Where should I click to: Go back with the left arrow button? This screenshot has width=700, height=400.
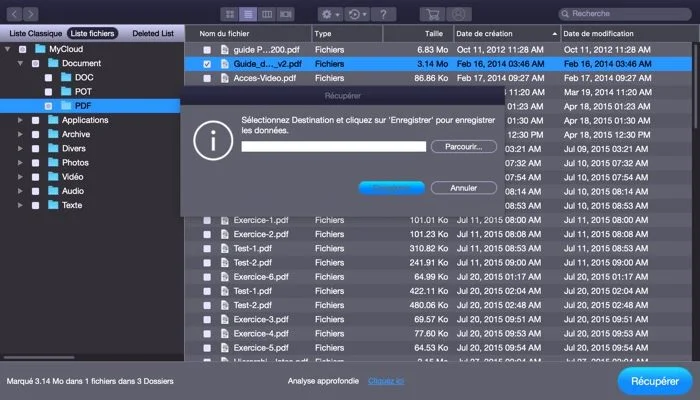click(14, 14)
